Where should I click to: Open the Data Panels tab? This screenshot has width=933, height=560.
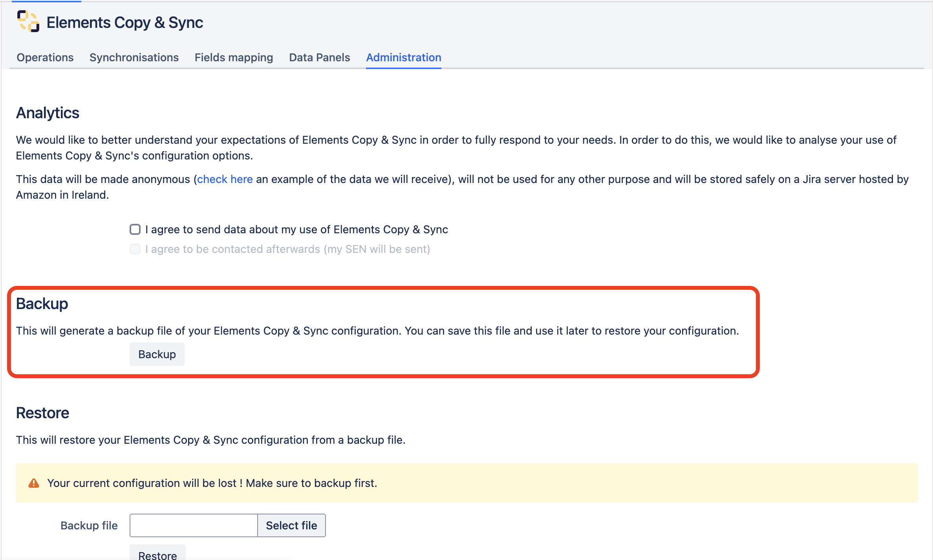click(x=319, y=57)
